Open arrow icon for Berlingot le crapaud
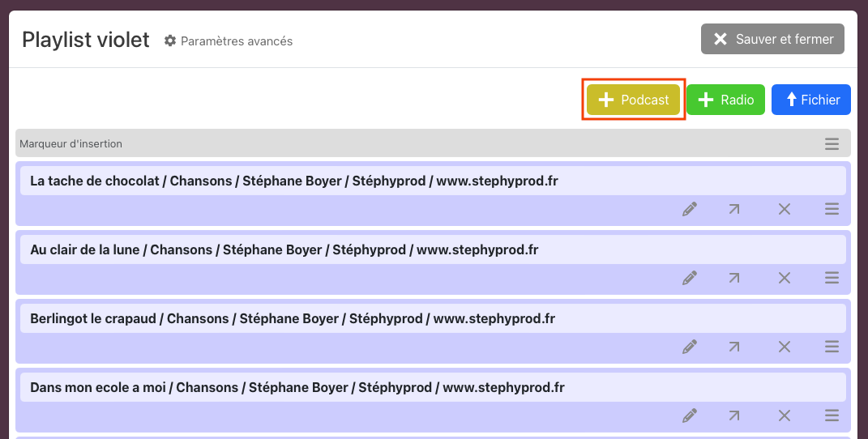868x439 pixels. [x=733, y=347]
